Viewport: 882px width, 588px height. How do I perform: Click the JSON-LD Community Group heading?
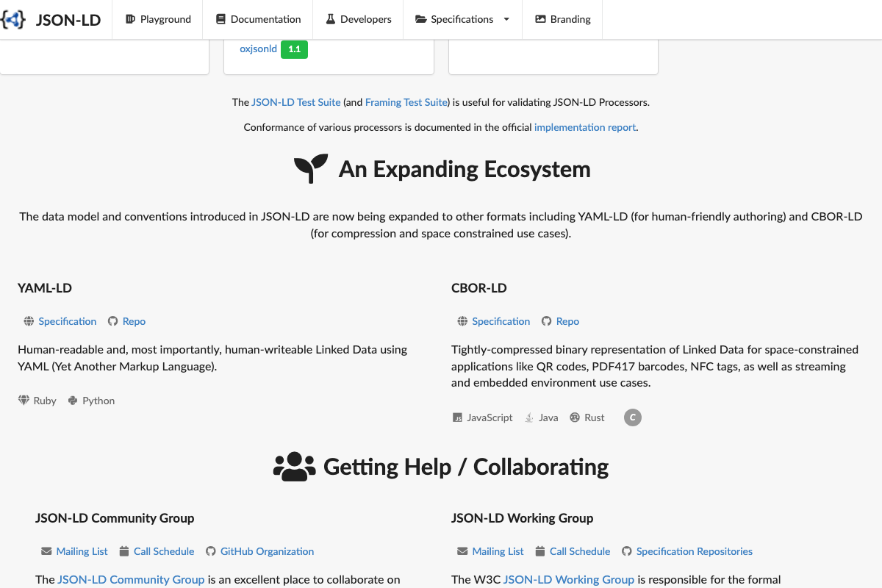[x=115, y=518]
